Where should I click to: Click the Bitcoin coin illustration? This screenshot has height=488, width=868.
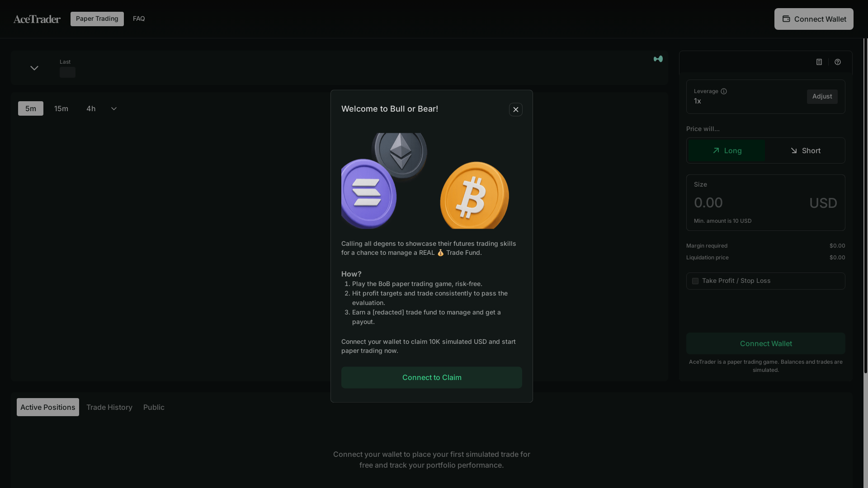[x=474, y=195]
